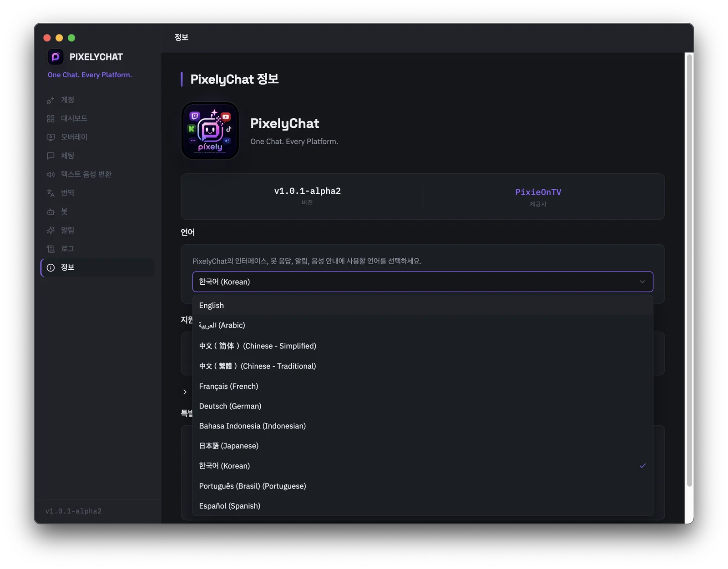Open 로그 sidebar item
The height and width of the screenshot is (569, 728).
click(x=98, y=249)
